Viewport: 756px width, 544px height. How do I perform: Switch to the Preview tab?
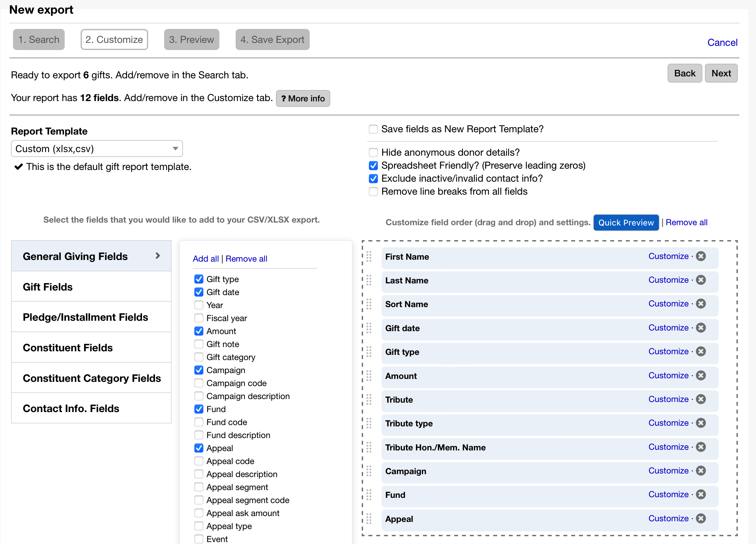tap(191, 39)
